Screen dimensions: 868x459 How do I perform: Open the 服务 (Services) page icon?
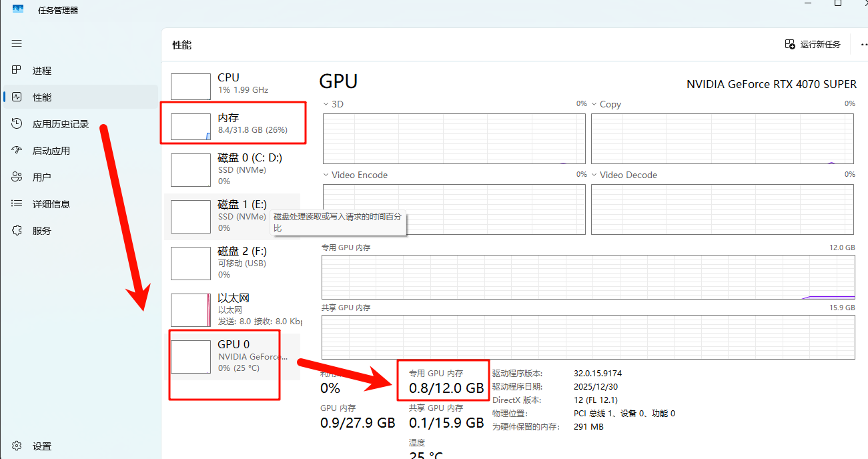pos(17,231)
